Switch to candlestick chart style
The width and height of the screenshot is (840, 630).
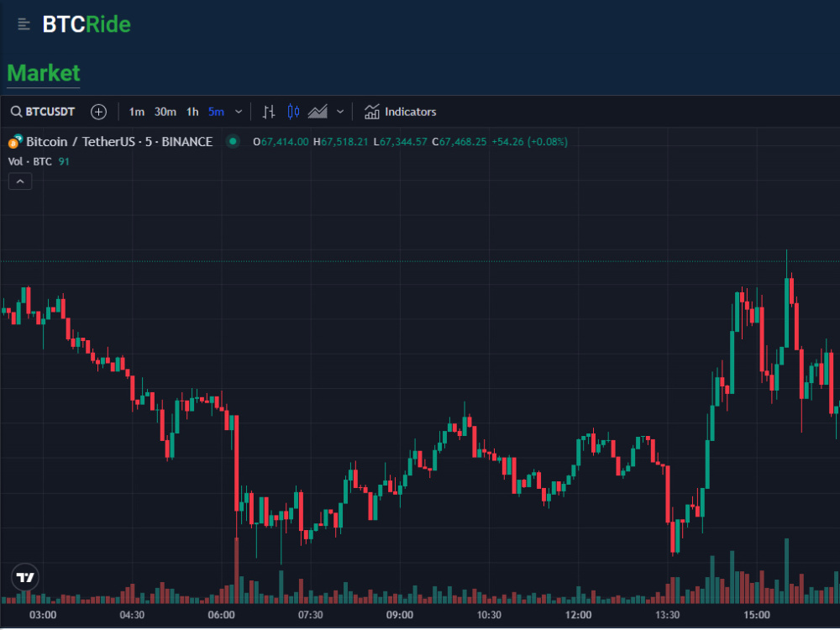(293, 112)
